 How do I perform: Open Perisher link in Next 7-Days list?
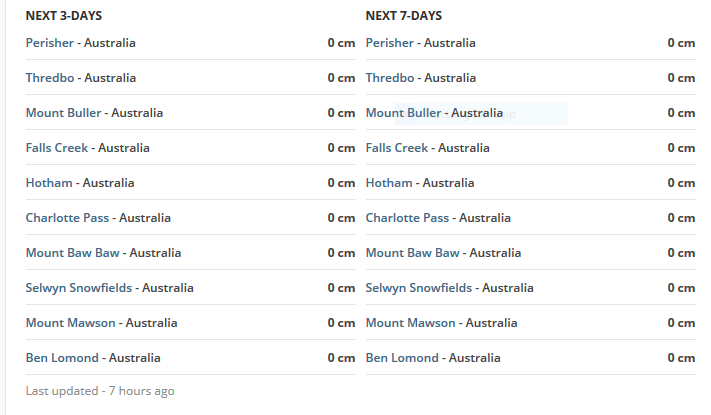(x=392, y=43)
